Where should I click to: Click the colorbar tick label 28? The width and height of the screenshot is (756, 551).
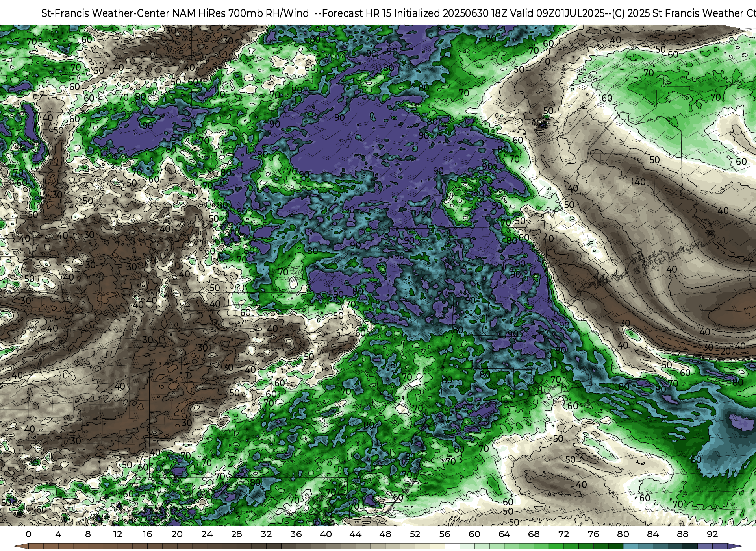point(237,534)
